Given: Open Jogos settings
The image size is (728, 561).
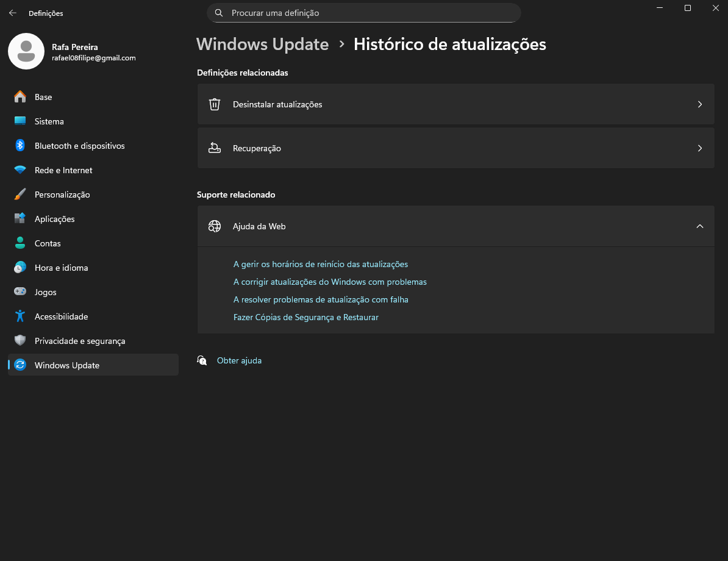Looking at the screenshot, I should 93,291.
